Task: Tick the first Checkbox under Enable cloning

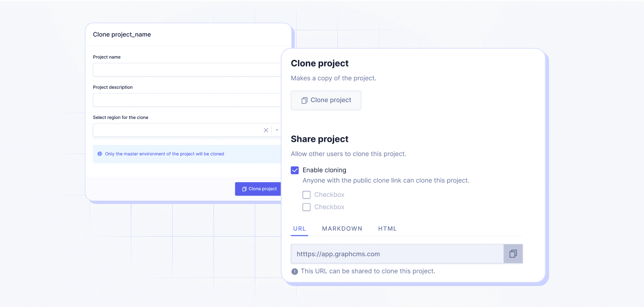Action: (x=306, y=195)
